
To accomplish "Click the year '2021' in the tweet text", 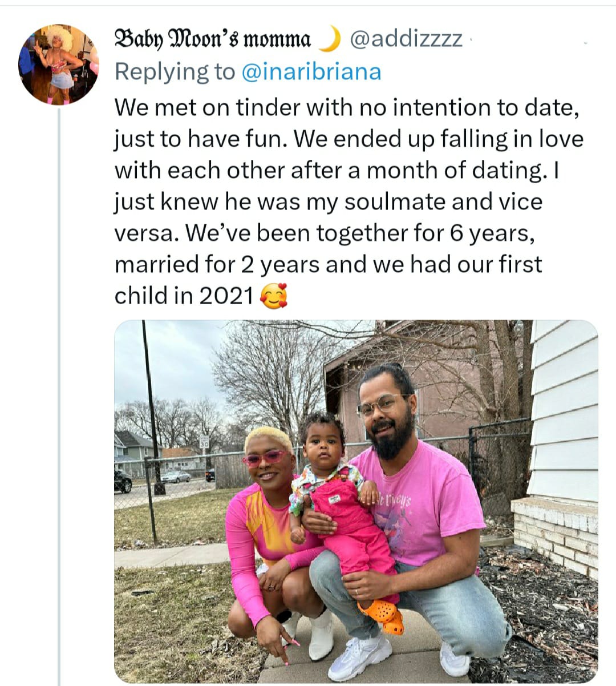I will click(x=226, y=296).
